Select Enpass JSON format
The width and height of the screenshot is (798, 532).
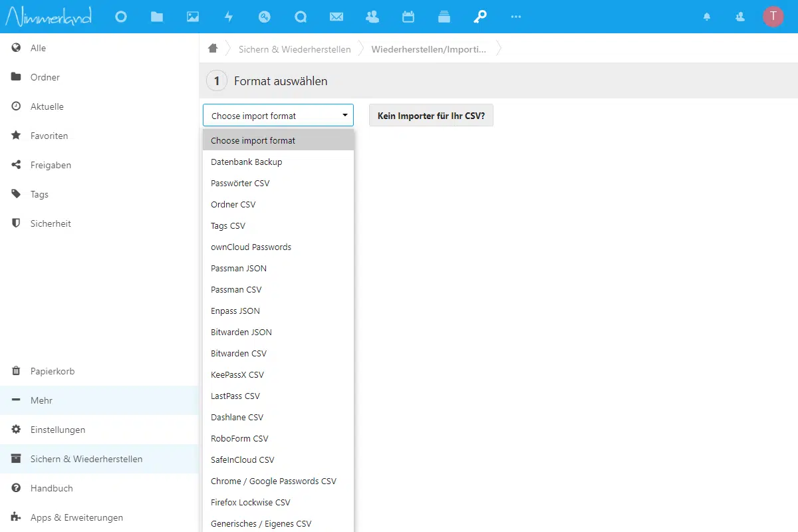278,311
